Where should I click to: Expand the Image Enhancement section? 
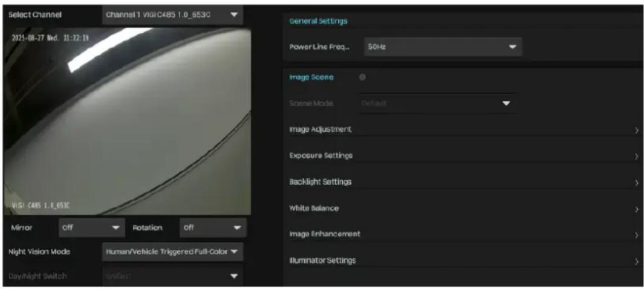464,234
